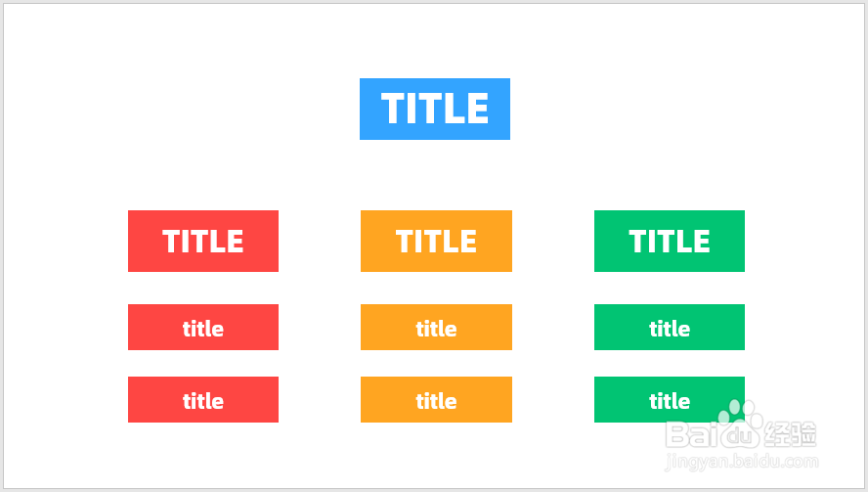Click the TITLE text inside orange box
Viewport: 868px width, 492px height.
tap(436, 242)
